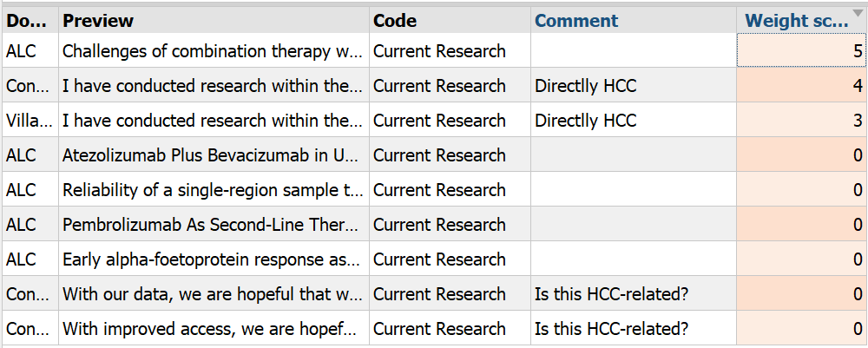The image size is (868, 348).
Task: Click the Preview column header
Action: tap(214, 21)
